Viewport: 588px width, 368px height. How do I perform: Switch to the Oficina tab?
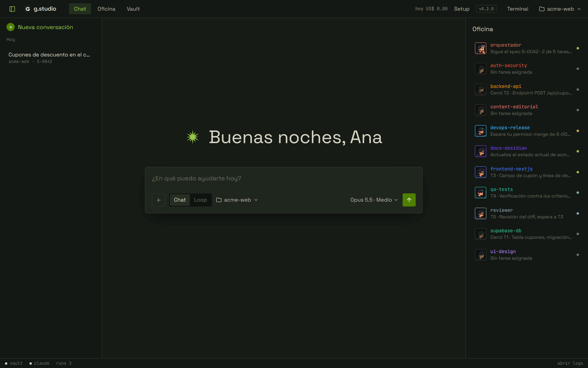point(106,9)
